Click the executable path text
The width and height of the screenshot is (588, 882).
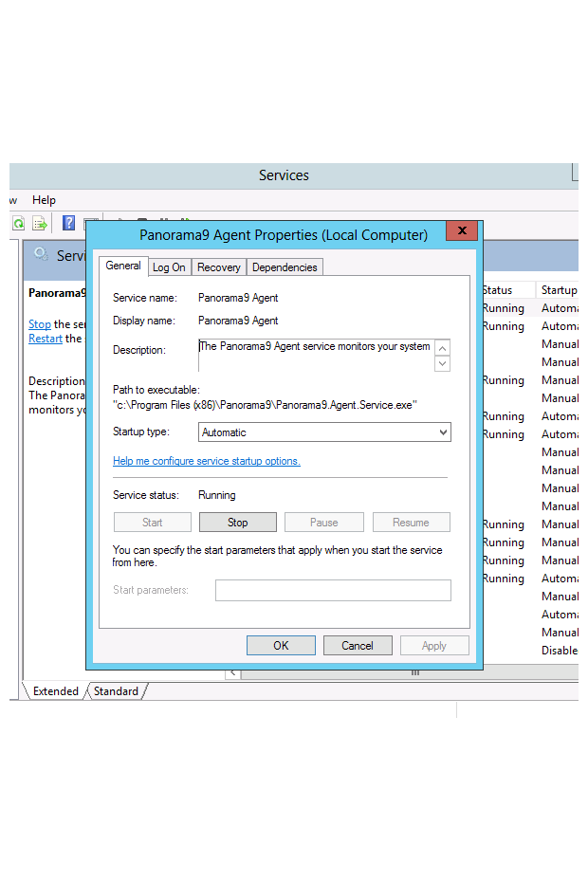[265, 405]
